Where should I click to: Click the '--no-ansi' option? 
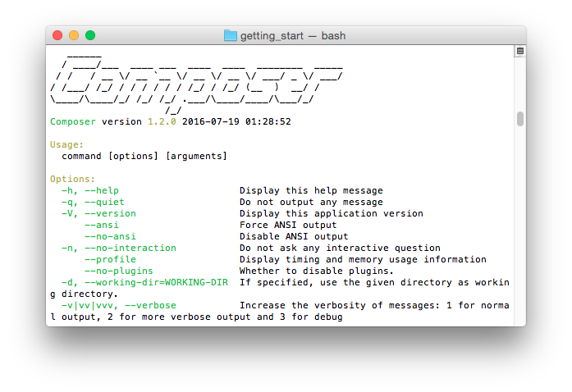coord(110,237)
